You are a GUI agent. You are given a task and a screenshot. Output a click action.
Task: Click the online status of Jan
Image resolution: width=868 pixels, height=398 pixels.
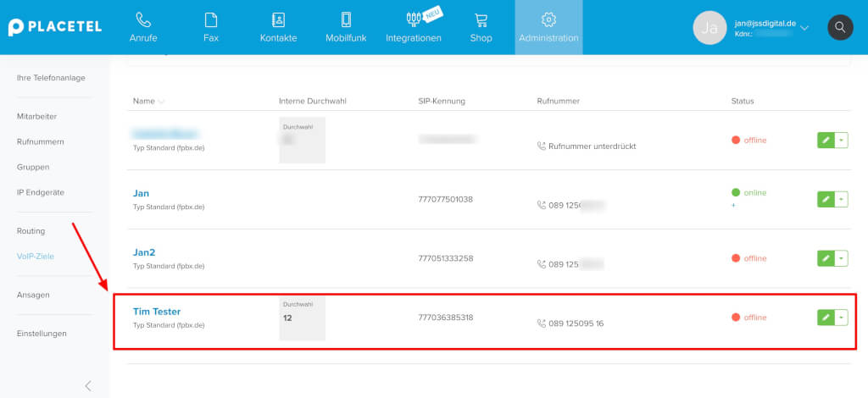(x=748, y=192)
